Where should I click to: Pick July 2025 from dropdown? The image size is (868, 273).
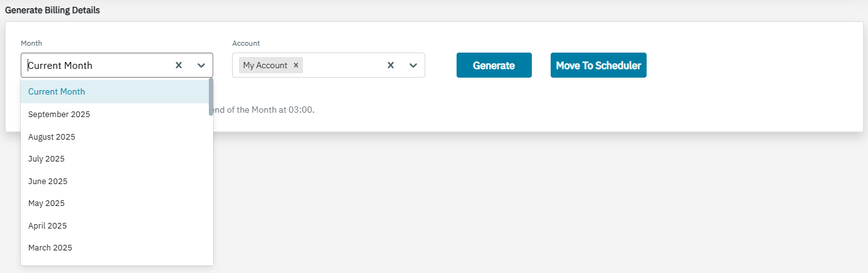[46, 159]
